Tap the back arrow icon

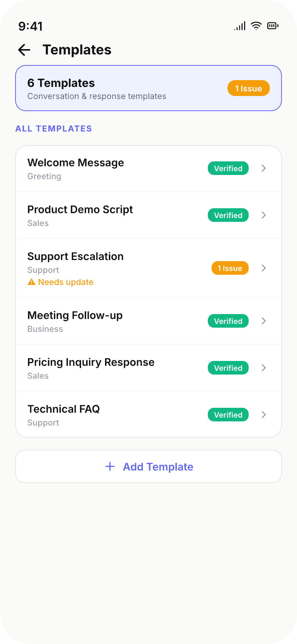24,50
